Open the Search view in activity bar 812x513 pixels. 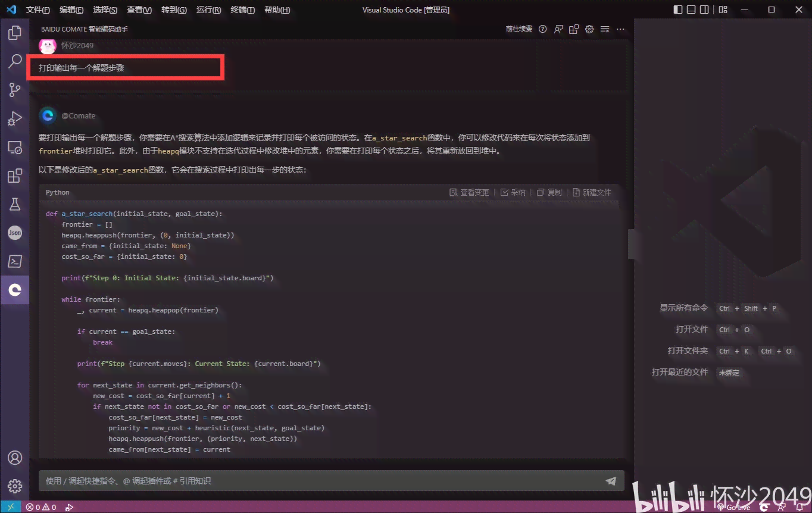click(15, 61)
